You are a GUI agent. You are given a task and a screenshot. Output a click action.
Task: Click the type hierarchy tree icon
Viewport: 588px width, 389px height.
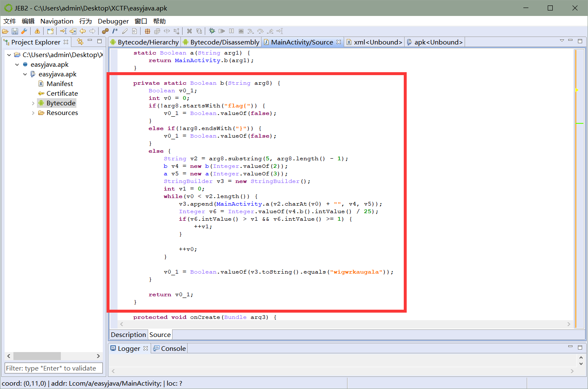[176, 31]
